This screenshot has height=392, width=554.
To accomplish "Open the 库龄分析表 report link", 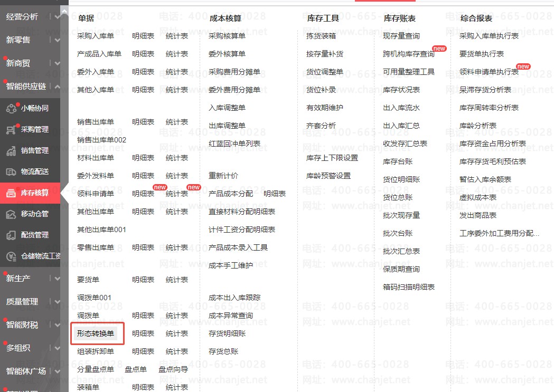I will click(478, 126).
